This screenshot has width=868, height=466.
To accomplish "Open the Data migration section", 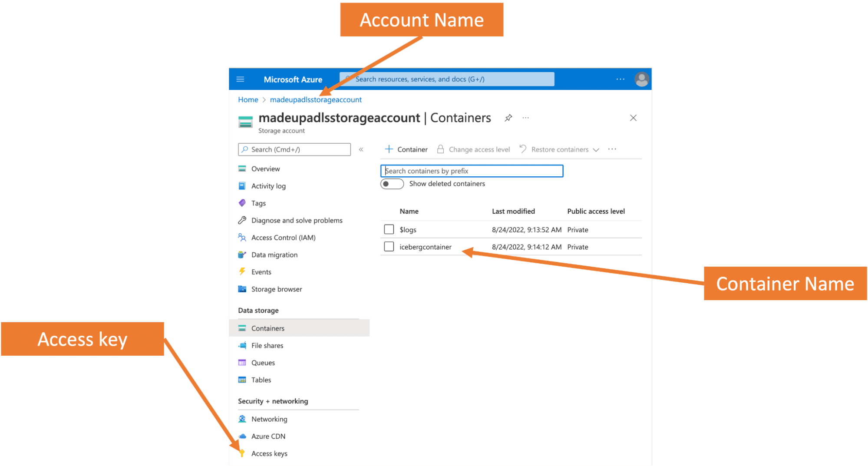I will pos(274,254).
